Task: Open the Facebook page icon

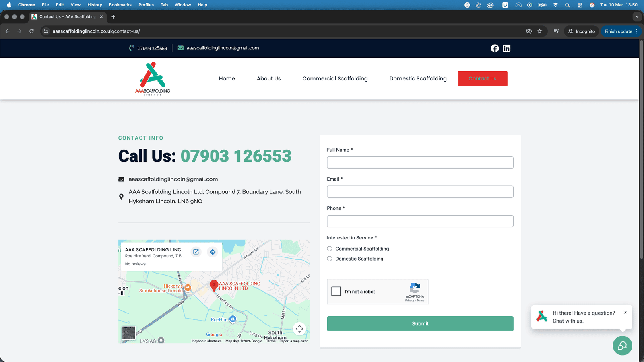Action: tap(495, 48)
